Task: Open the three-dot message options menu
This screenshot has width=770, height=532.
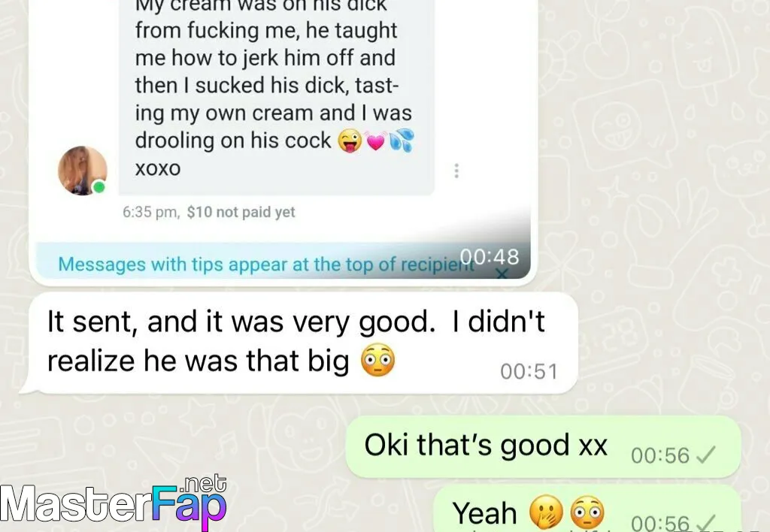Action: 456,171
